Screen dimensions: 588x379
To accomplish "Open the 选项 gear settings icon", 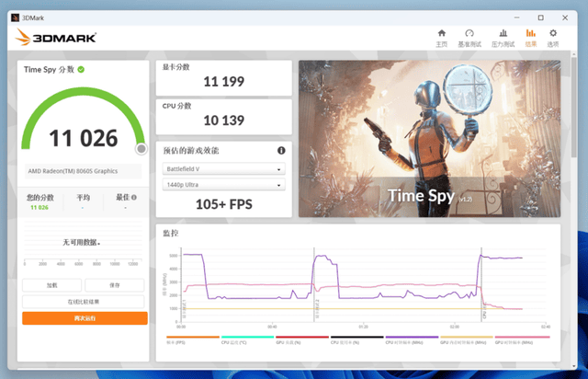I will [x=553, y=37].
